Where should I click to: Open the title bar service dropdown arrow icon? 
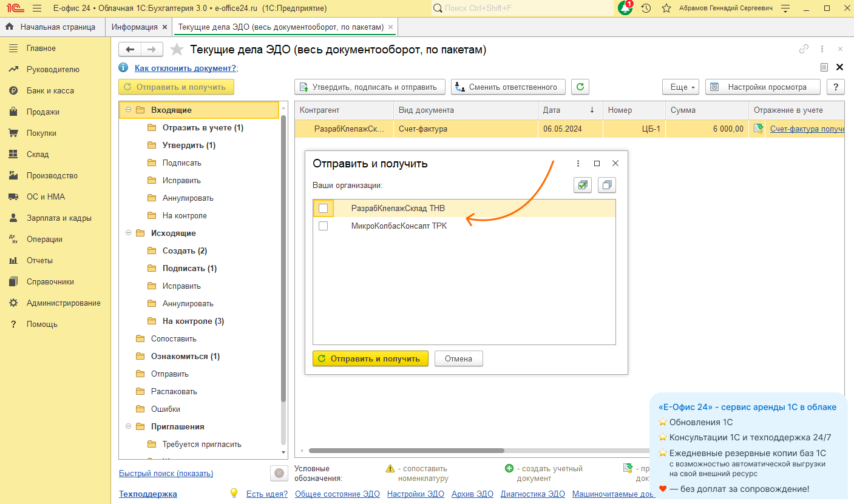point(786,8)
